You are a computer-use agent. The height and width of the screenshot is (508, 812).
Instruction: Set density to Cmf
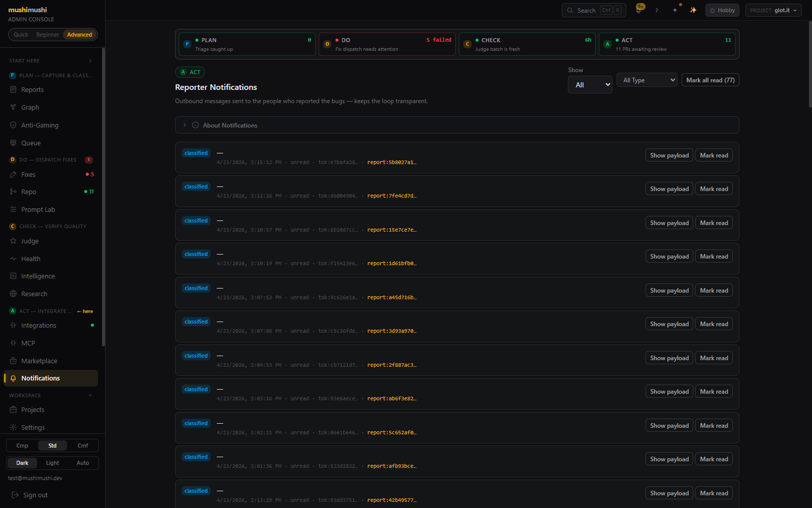pos(83,446)
